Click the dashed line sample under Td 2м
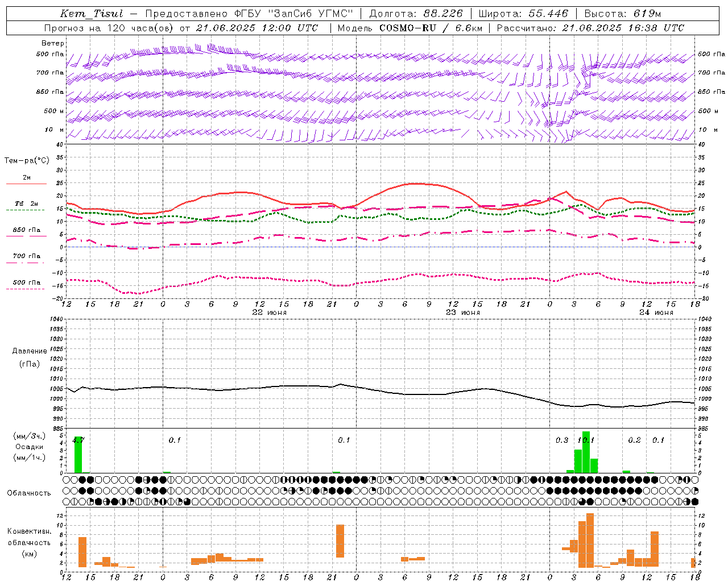 click(x=25, y=210)
